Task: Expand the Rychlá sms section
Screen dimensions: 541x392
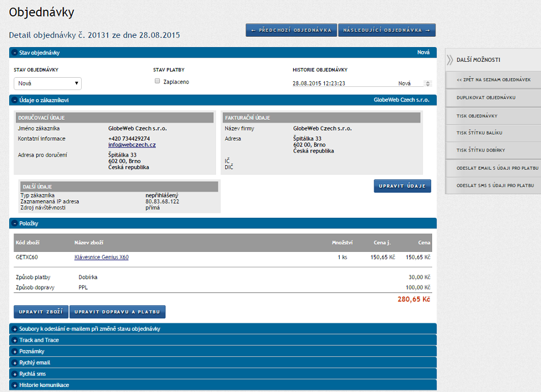Action: point(15,374)
